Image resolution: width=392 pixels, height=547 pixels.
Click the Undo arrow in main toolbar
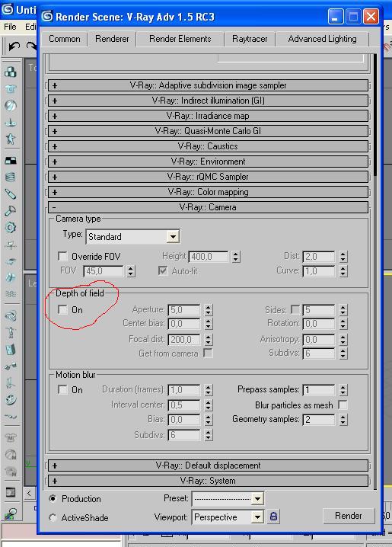pos(14,46)
